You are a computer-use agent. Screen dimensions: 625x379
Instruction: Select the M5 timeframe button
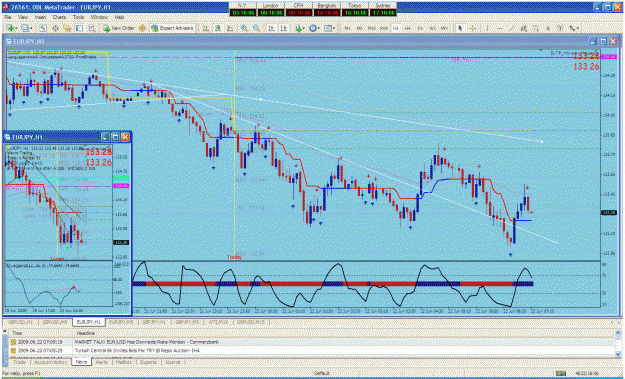[x=360, y=28]
